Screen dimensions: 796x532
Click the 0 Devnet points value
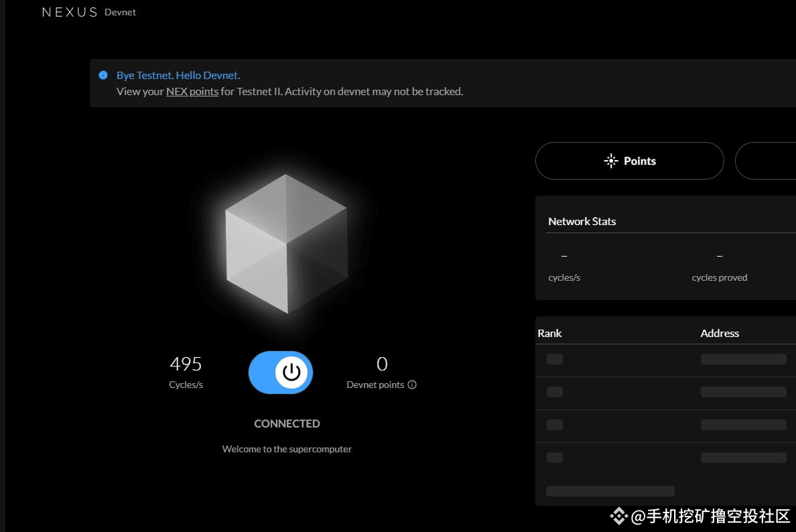pos(382,364)
